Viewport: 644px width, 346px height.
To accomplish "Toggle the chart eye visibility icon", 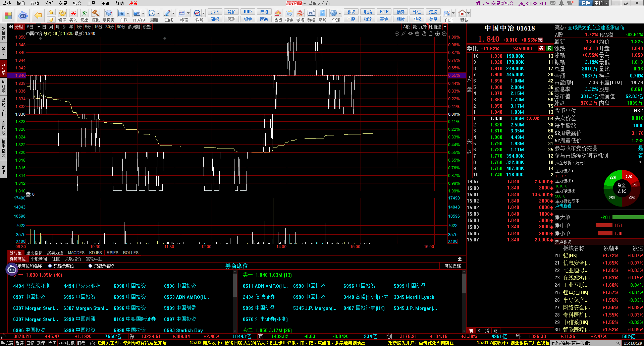I will [411, 34].
